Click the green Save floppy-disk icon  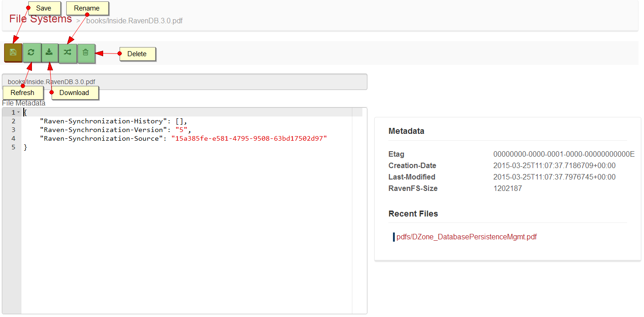(13, 53)
